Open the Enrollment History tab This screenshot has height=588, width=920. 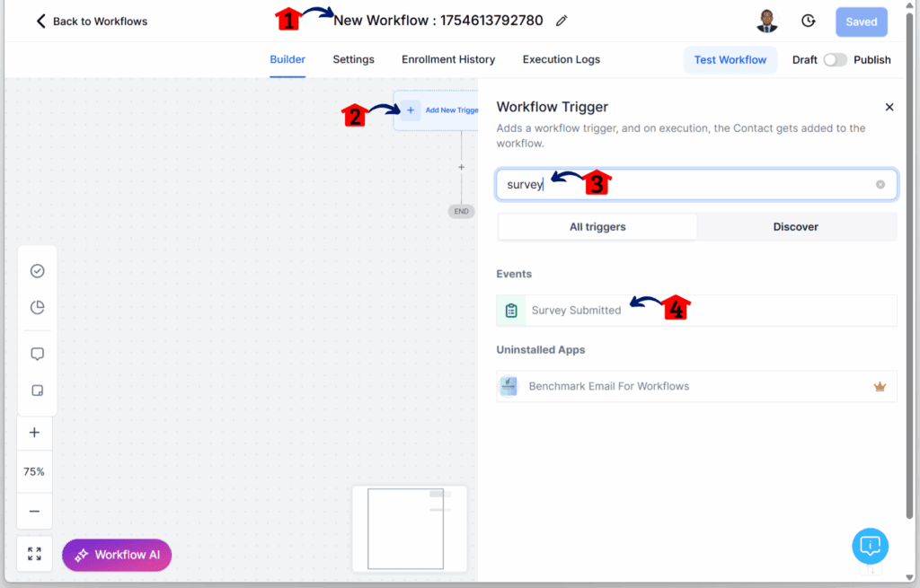point(448,59)
